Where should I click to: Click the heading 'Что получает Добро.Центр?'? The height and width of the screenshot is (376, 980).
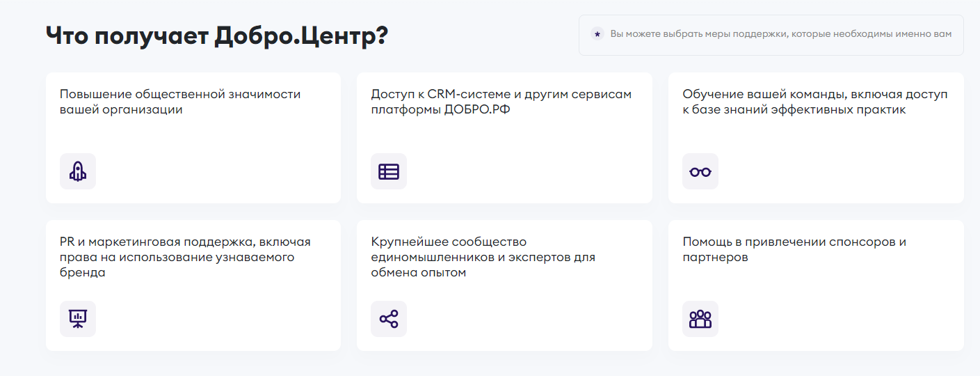tap(216, 36)
